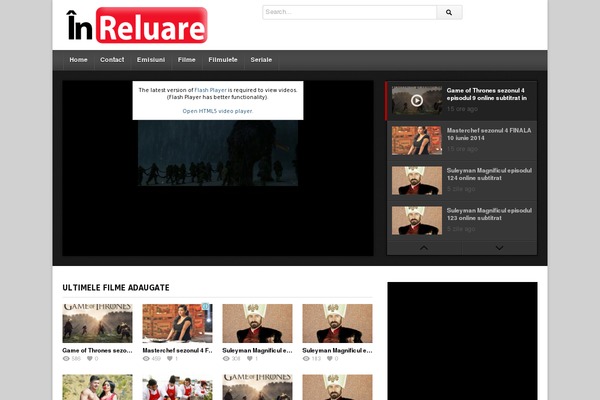Open Game of Thrones thumbnail under Ultimele Filme
The image size is (600, 400).
point(98,323)
